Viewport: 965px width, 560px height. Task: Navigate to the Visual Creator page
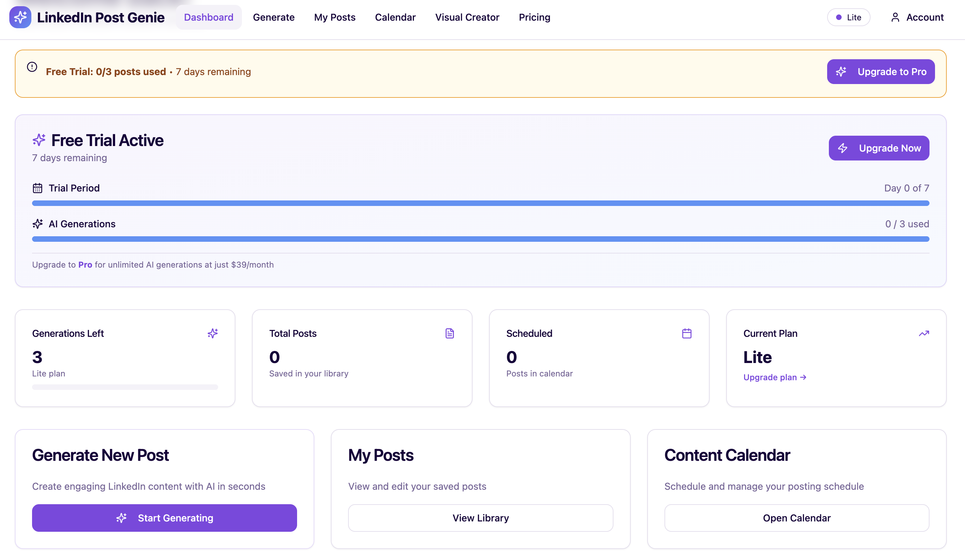467,17
